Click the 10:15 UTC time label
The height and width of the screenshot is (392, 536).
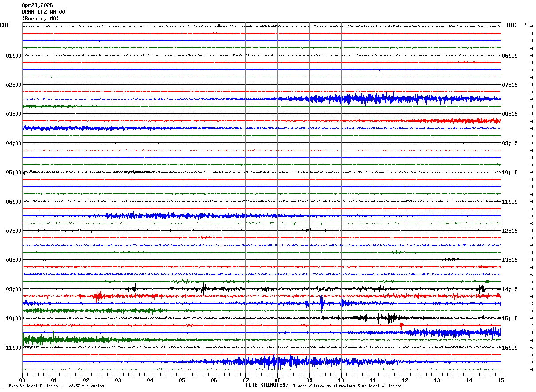[x=509, y=173]
